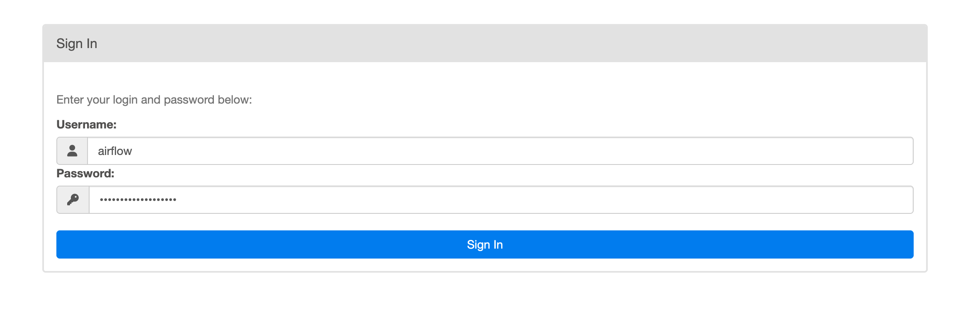
Task: Click the Password: label
Action: click(85, 173)
